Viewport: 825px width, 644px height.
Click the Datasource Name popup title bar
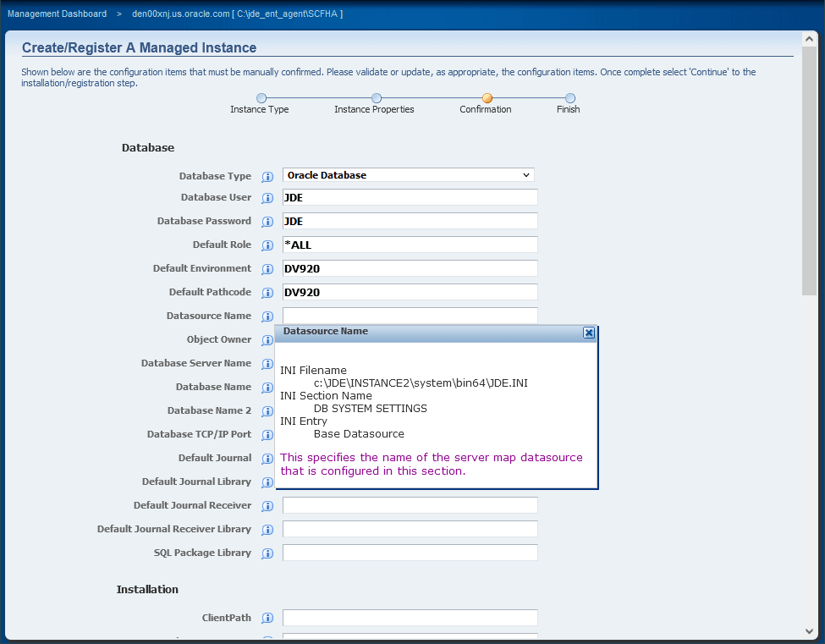pos(436,333)
